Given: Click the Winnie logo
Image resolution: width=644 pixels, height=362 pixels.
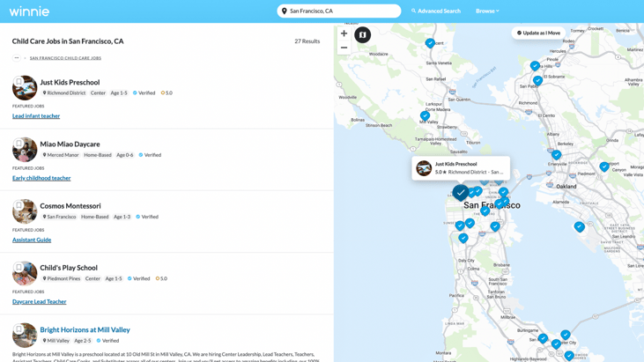Looking at the screenshot, I should [29, 11].
